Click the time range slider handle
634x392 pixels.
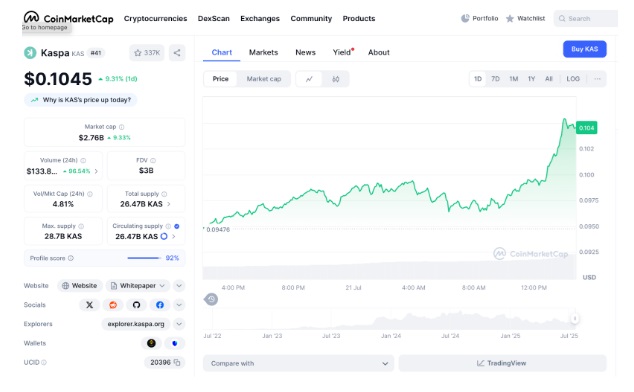click(574, 319)
